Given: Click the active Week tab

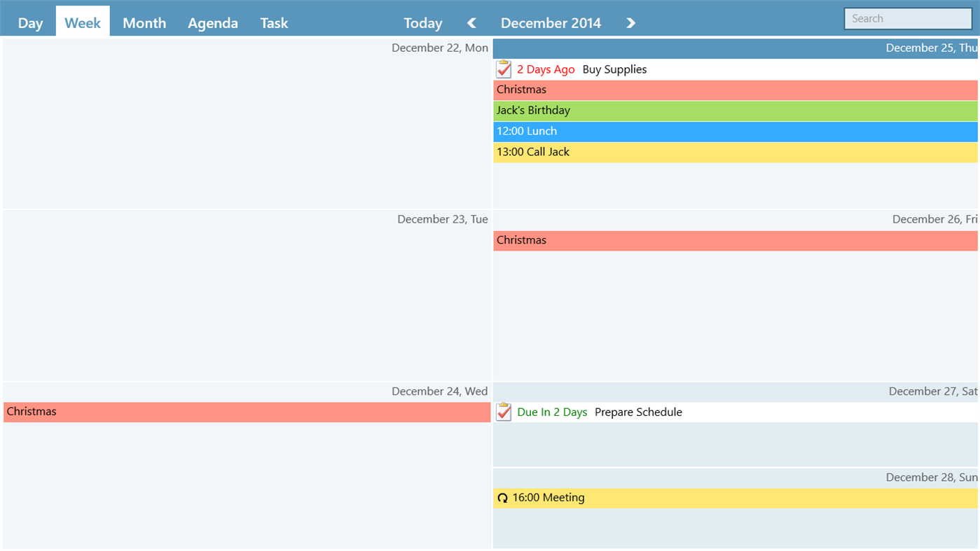Looking at the screenshot, I should point(82,22).
